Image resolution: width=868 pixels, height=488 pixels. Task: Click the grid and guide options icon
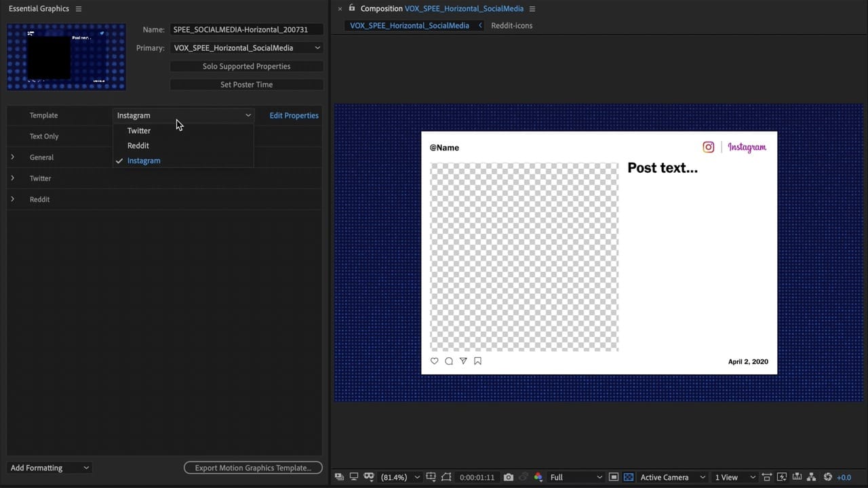(x=431, y=477)
